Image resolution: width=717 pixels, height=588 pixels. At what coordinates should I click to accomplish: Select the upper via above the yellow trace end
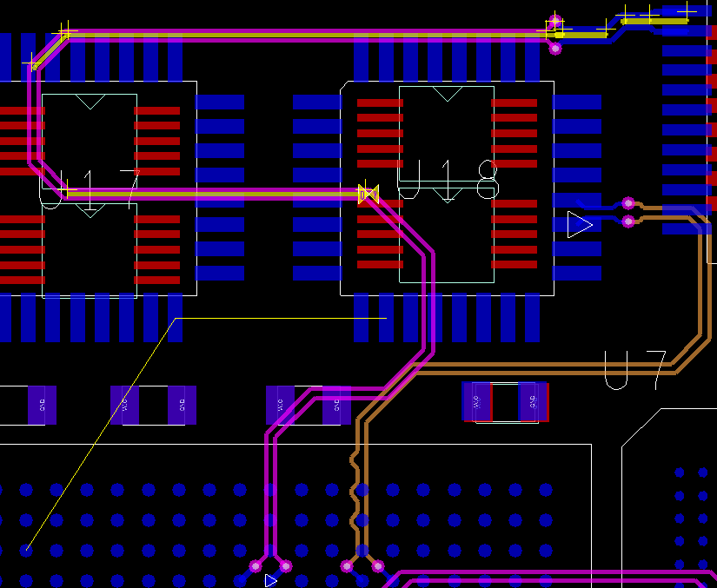pos(555,21)
